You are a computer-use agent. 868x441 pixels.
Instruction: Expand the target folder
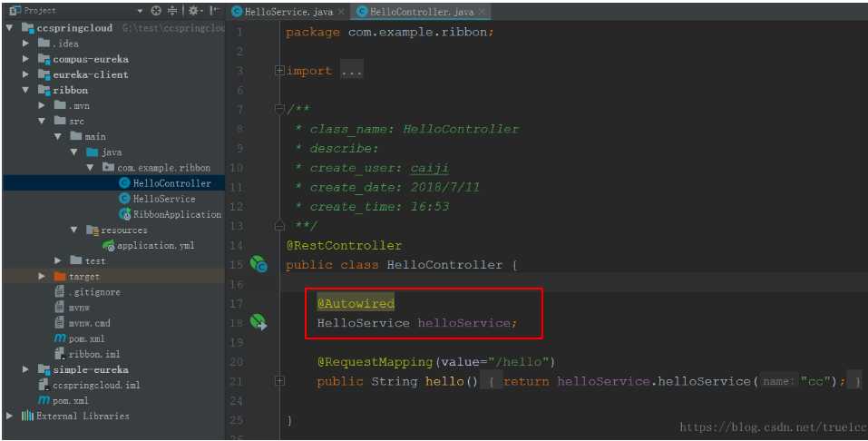(42, 276)
